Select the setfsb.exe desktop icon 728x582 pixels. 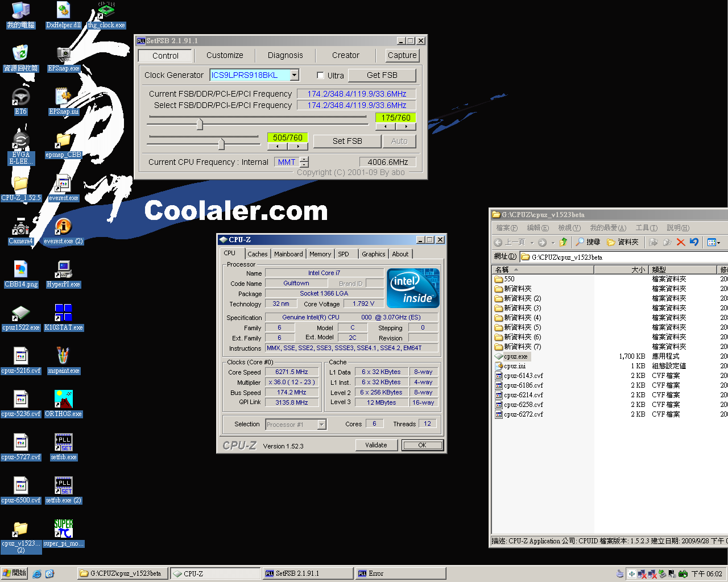tap(64, 447)
